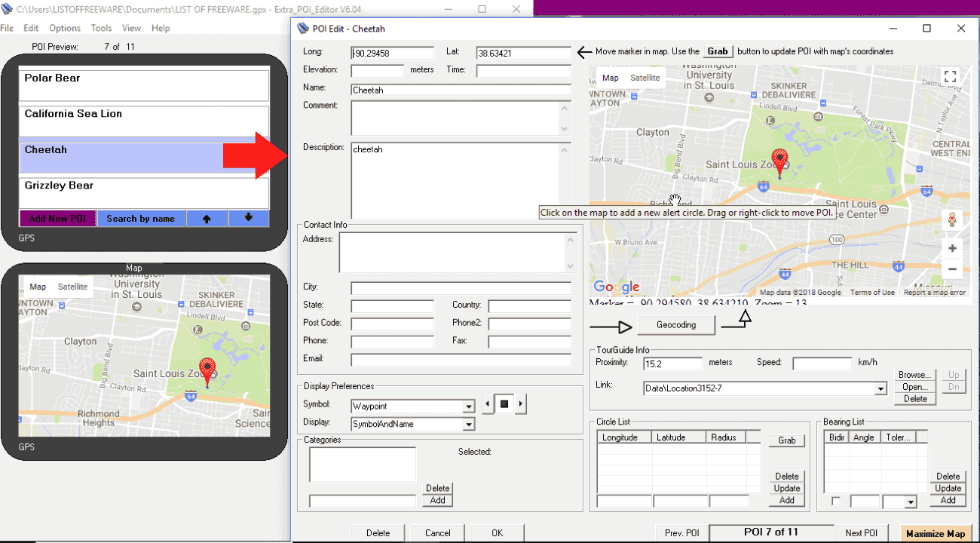The width and height of the screenshot is (980, 543).
Task: Zoom out on the POI Edit map
Action: (x=952, y=268)
